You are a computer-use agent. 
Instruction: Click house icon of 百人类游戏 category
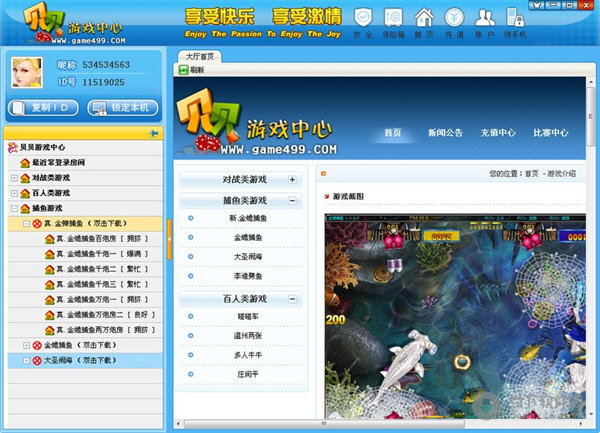(25, 193)
